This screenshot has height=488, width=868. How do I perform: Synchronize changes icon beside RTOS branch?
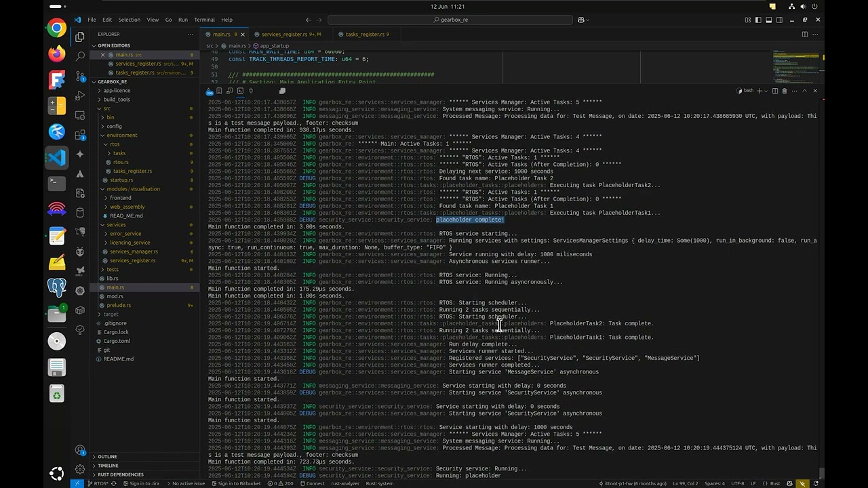coord(114,483)
